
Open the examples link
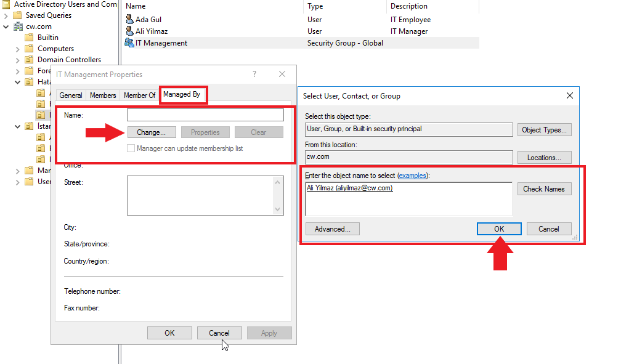pyautogui.click(x=412, y=176)
